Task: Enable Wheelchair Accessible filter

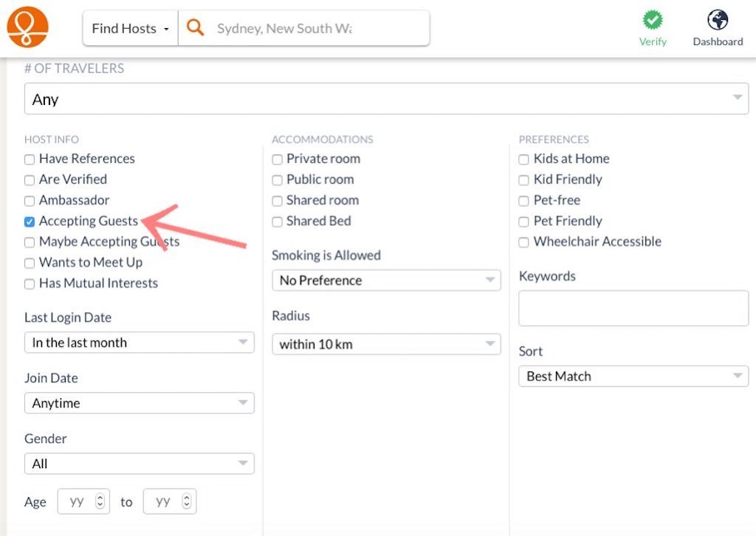Action: tap(523, 242)
